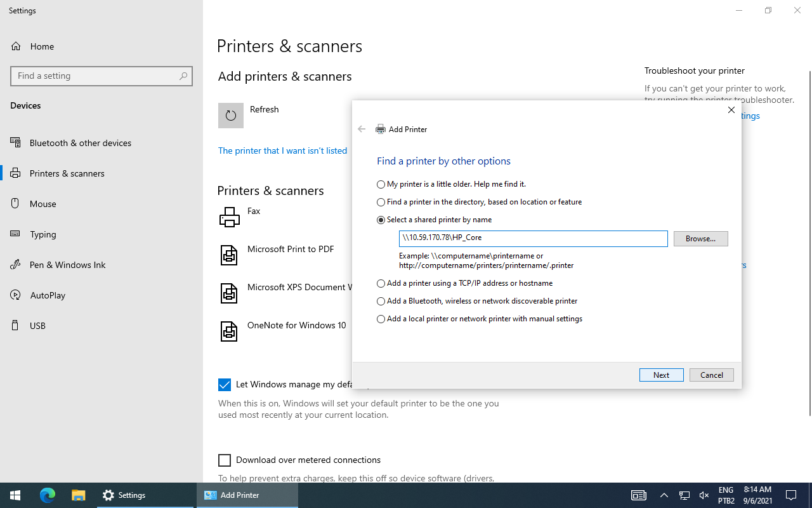Click the Next button in Add Printer

[661, 375]
